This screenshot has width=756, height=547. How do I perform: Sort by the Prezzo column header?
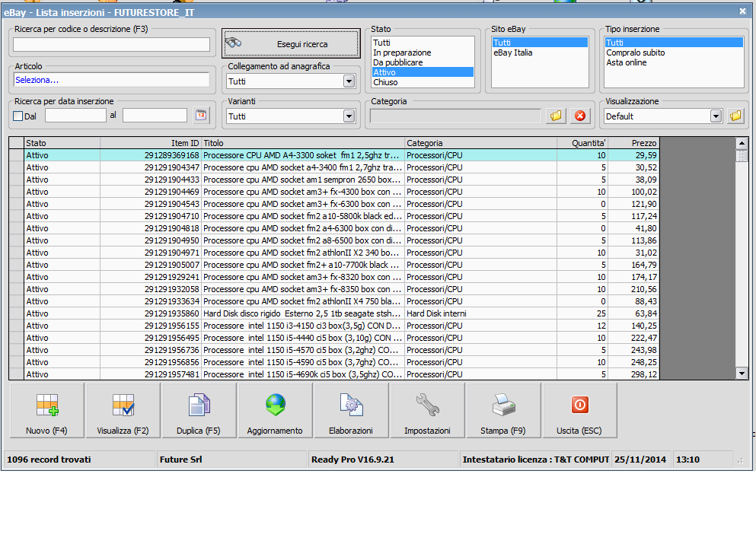tap(633, 143)
